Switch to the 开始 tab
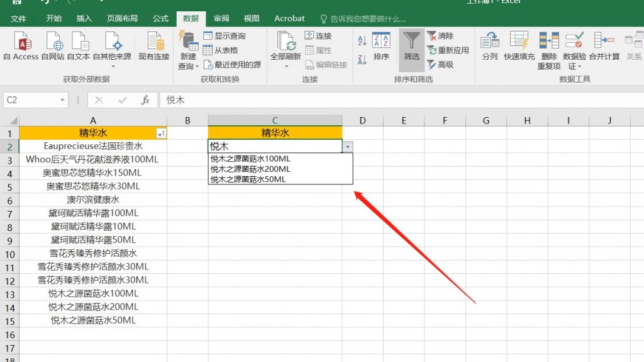 [x=54, y=18]
